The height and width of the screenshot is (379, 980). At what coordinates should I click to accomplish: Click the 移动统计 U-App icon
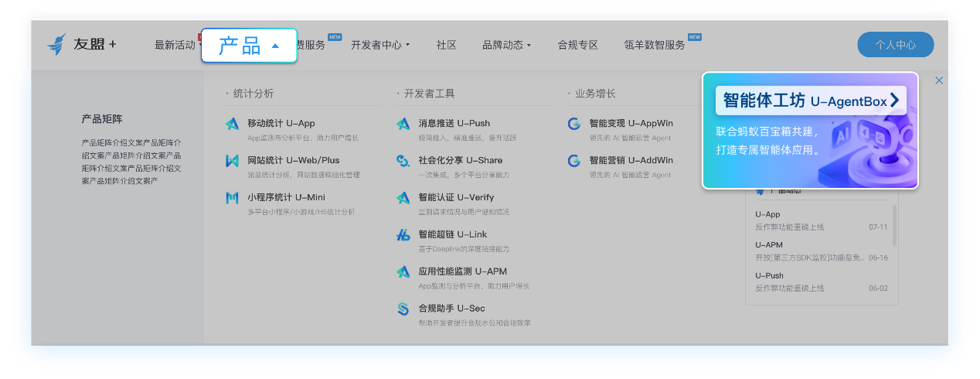(x=232, y=124)
